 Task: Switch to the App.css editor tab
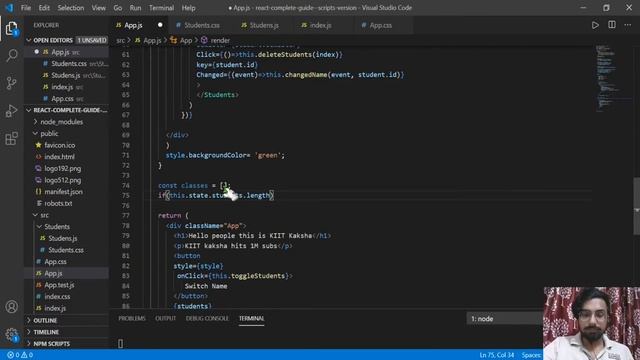(380, 25)
